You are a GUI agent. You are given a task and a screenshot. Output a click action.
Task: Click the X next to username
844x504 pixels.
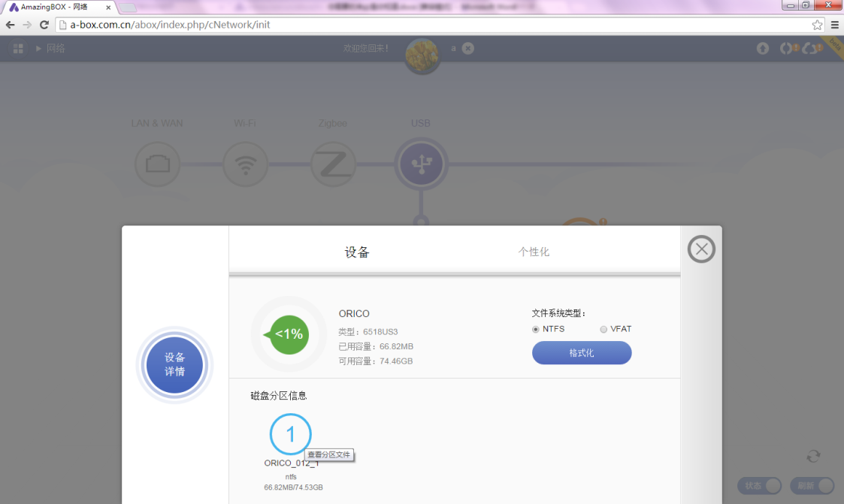coord(467,49)
